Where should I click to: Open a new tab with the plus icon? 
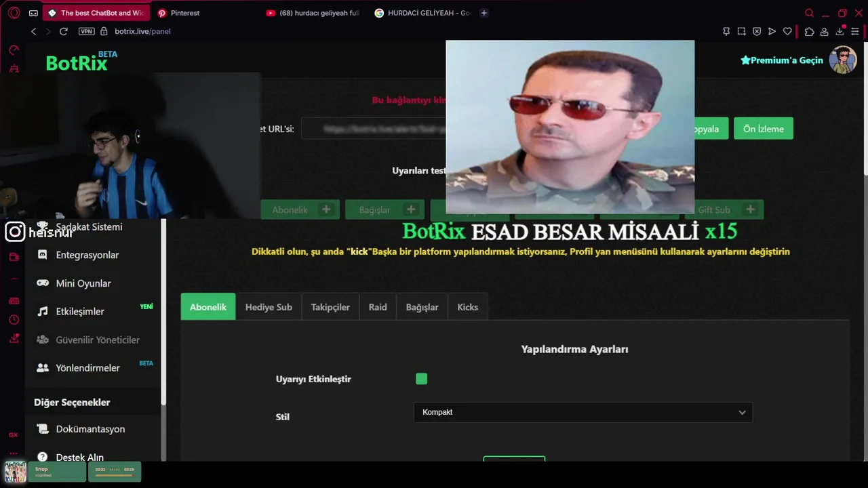coord(484,13)
